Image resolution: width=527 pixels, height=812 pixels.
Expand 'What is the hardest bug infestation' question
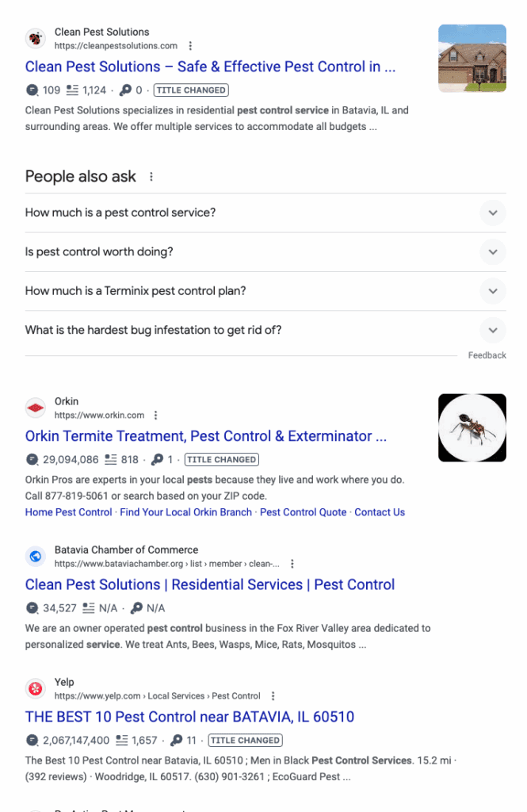[x=265, y=331]
